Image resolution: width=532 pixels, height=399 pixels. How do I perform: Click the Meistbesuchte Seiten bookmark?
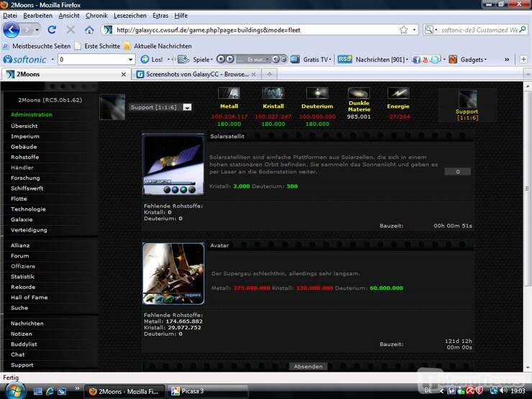[x=37, y=46]
